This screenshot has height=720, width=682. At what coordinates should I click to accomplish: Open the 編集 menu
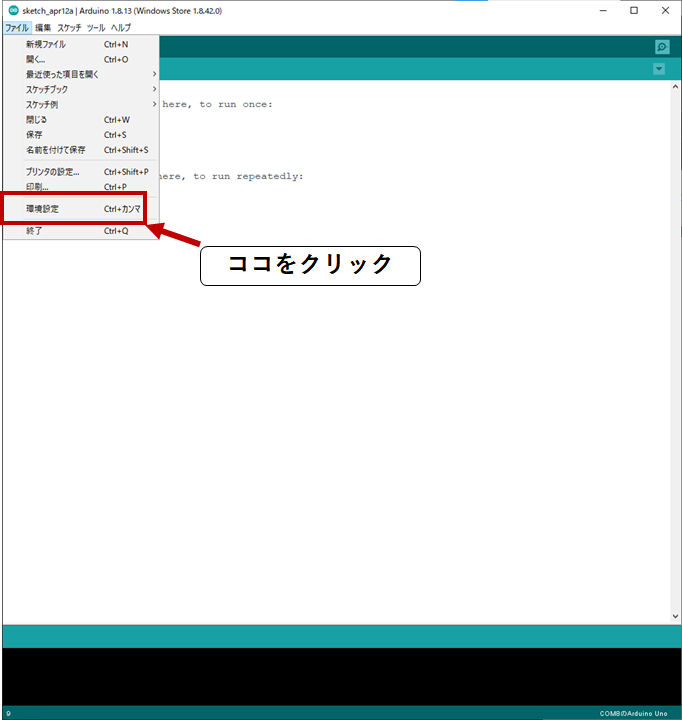click(x=43, y=28)
